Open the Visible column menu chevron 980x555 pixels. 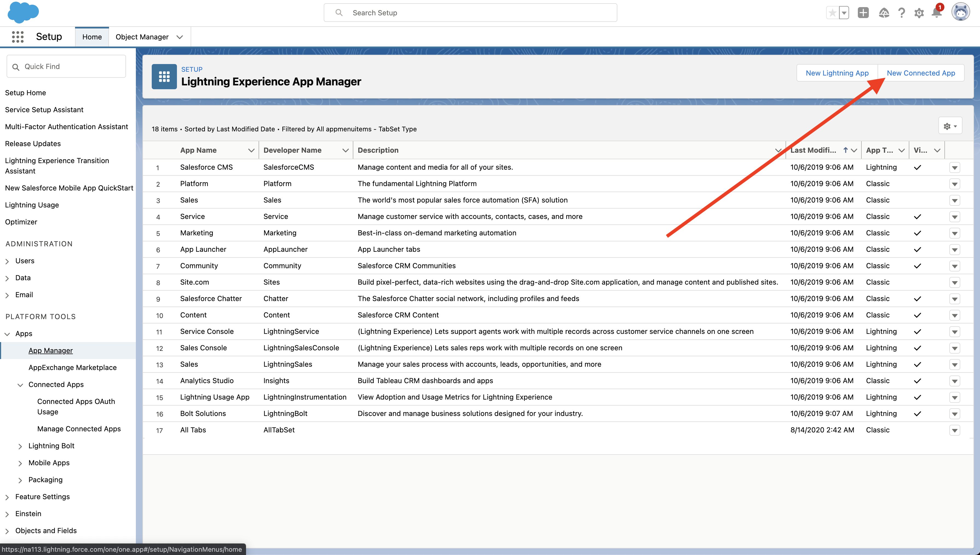click(937, 150)
